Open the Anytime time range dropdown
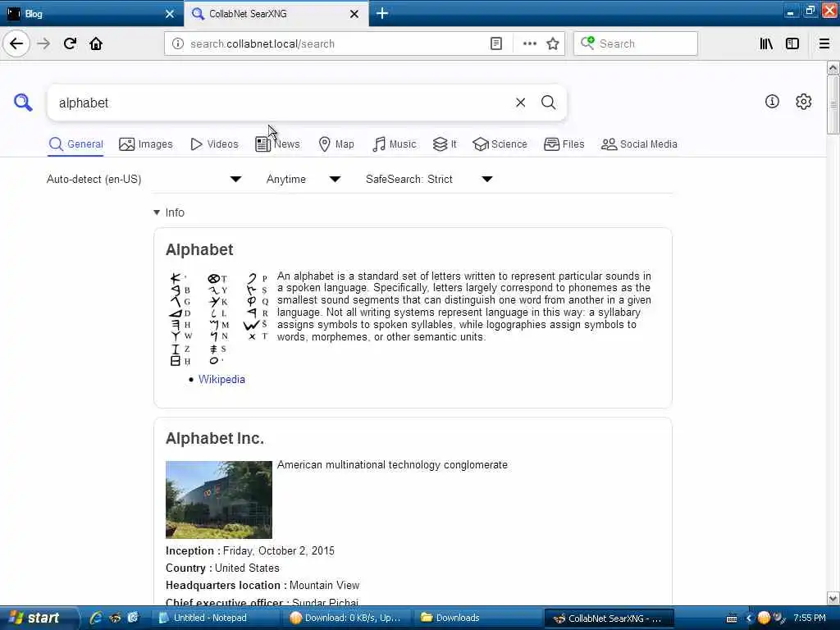840x630 pixels. click(304, 179)
